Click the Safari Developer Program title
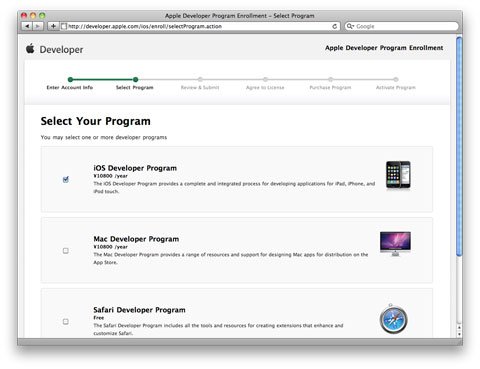 pos(139,310)
